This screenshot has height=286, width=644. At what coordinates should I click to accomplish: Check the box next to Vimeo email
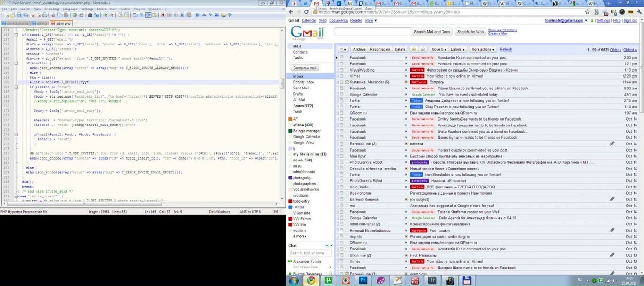coord(340,76)
